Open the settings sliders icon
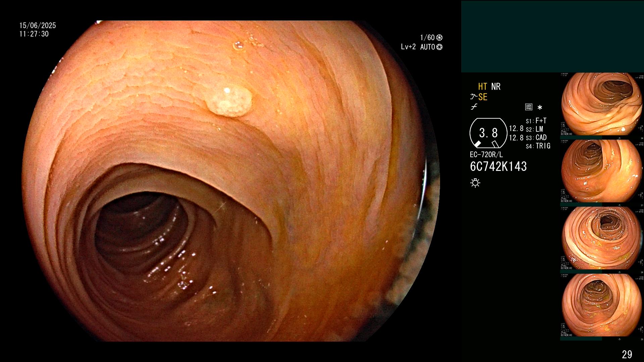 [529, 107]
